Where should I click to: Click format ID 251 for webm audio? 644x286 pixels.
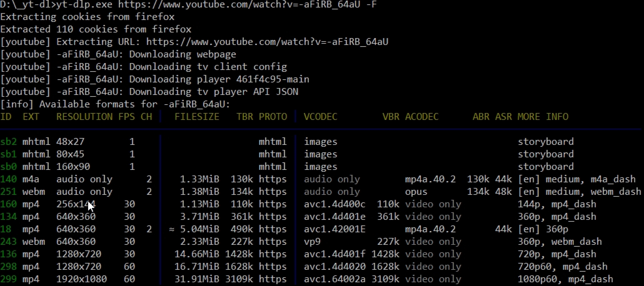[x=8, y=192]
